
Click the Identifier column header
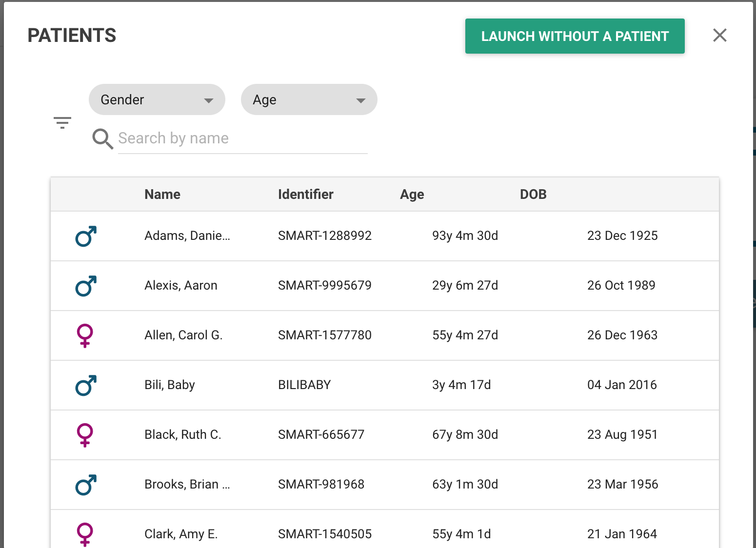pos(306,195)
